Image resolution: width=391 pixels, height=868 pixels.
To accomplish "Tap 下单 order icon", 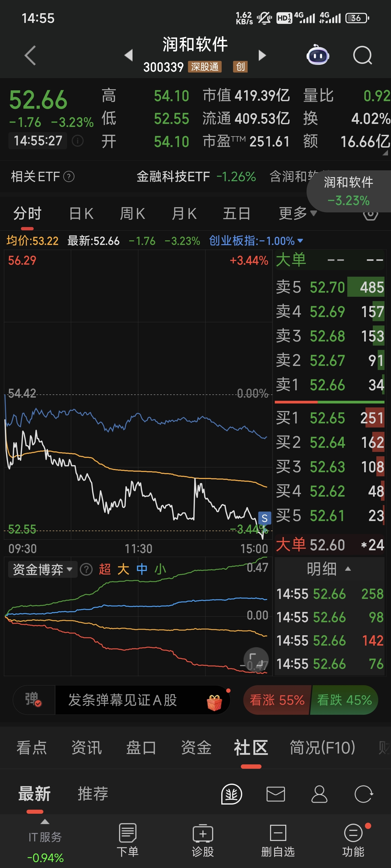I will (x=128, y=840).
